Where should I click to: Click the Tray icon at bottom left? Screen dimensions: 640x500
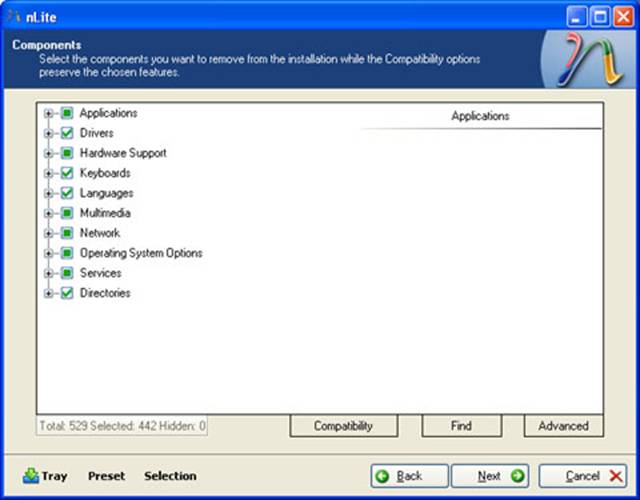pos(31,476)
